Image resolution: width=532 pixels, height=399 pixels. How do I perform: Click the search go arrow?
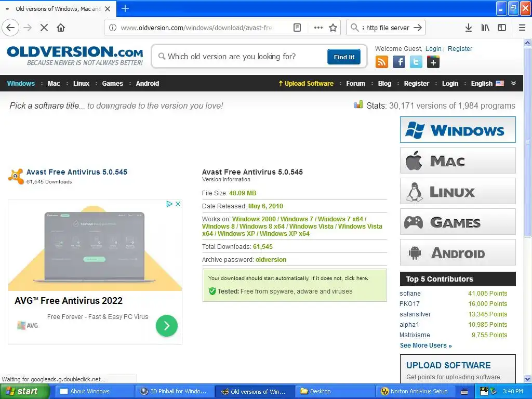418,28
